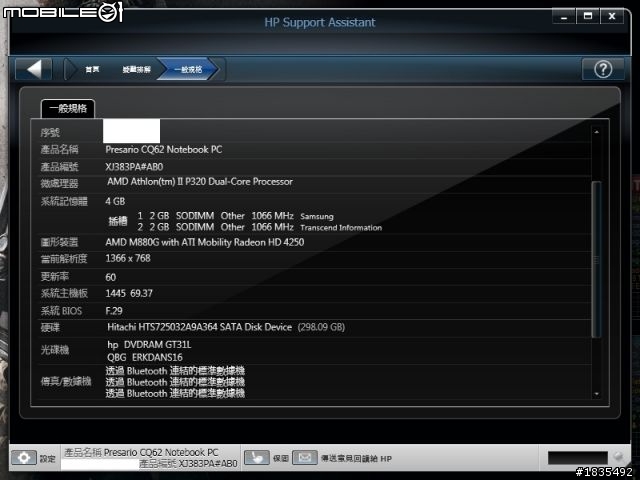Click (298.09 GB) disk capacity value
640x480 pixels.
(321, 327)
